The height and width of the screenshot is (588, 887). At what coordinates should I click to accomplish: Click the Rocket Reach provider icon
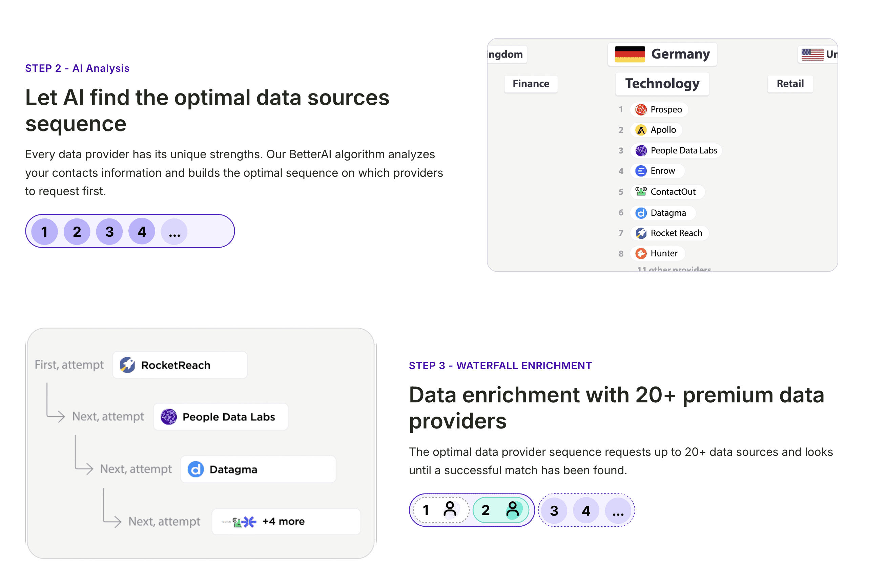click(641, 233)
